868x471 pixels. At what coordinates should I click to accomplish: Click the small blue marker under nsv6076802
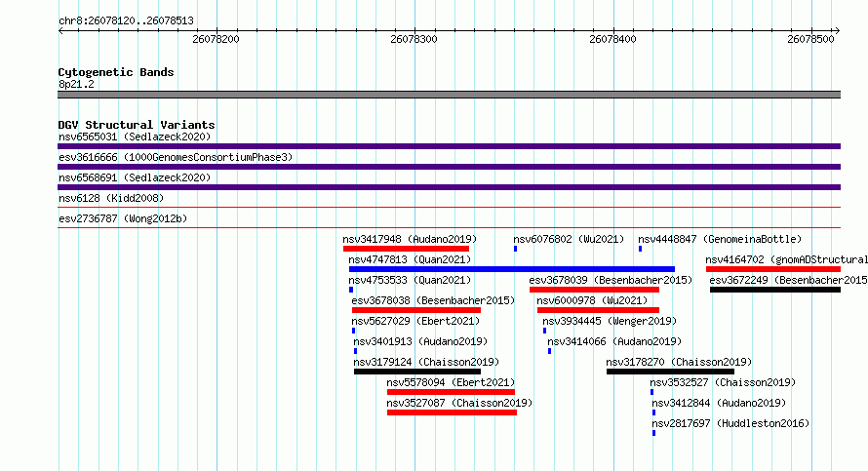(515, 249)
